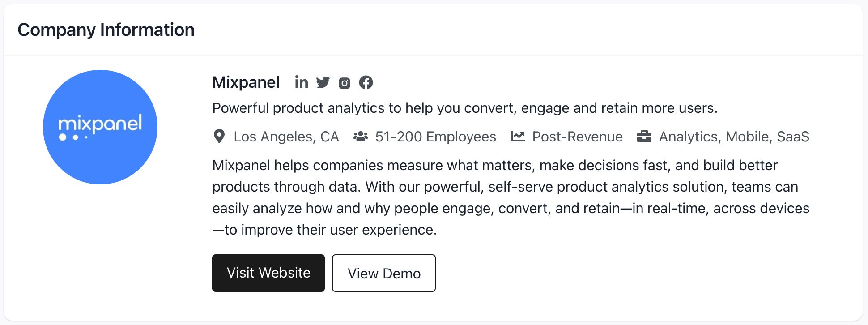The height and width of the screenshot is (325, 868).
Task: Open Mixpanel's Twitter bird icon
Action: coord(323,82)
